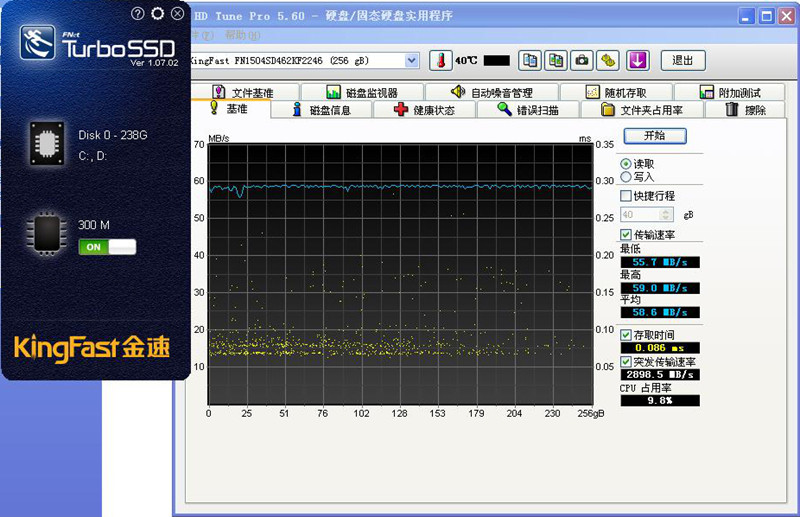Screen dimensions: 800x517
Task: Copy results to clipboard in HD Tune toolbar
Action: point(530,60)
